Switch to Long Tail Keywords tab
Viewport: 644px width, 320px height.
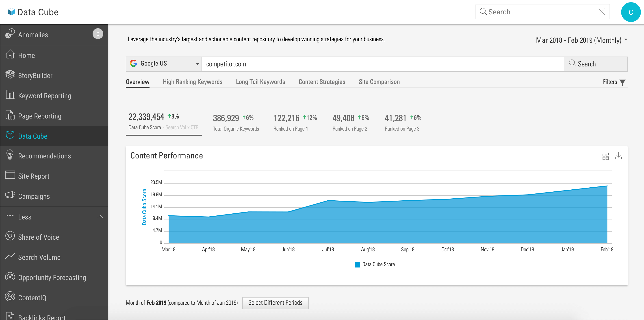point(260,82)
